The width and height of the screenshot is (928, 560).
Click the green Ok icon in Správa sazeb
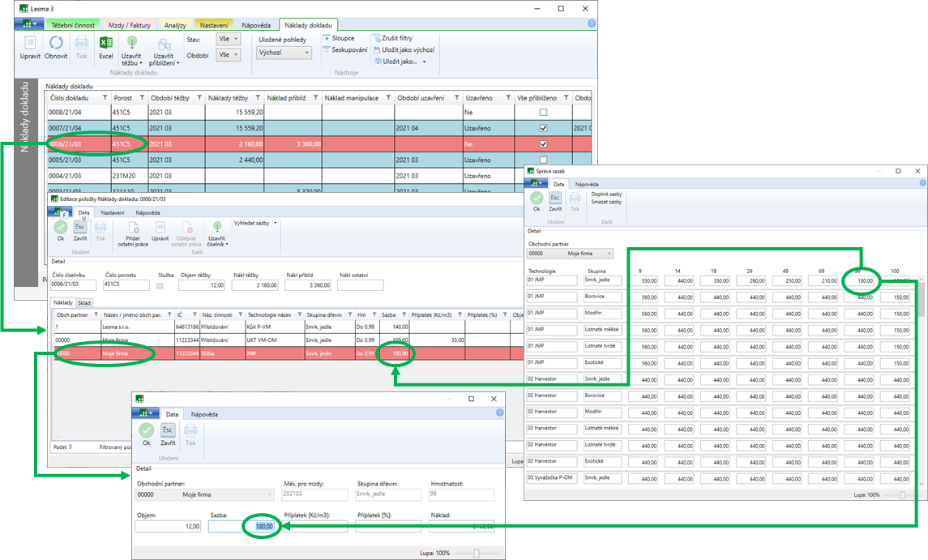pyautogui.click(x=537, y=198)
